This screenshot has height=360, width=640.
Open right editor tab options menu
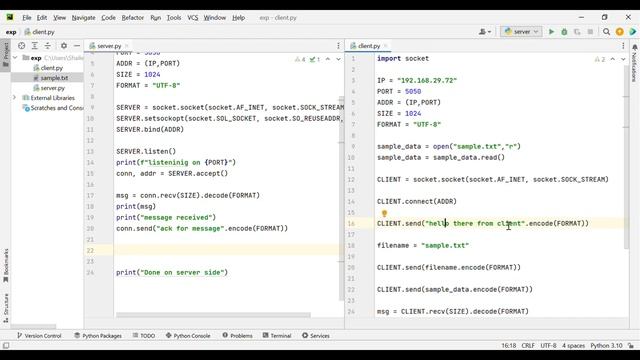tap(623, 46)
